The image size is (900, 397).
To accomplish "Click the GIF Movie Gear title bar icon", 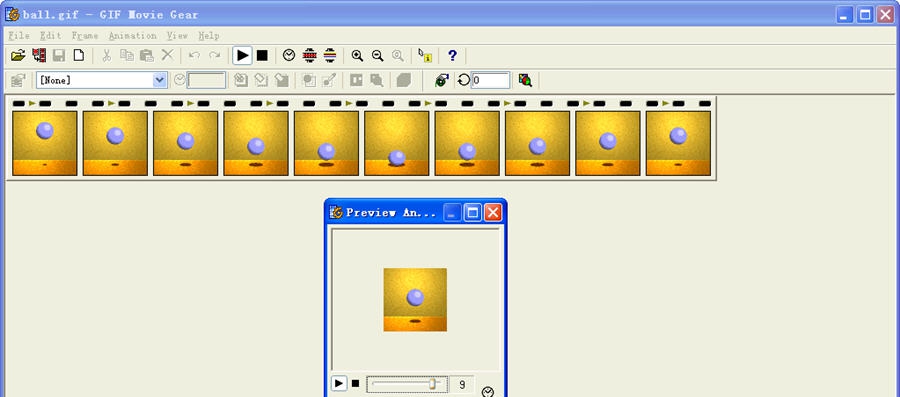I will coord(12,14).
